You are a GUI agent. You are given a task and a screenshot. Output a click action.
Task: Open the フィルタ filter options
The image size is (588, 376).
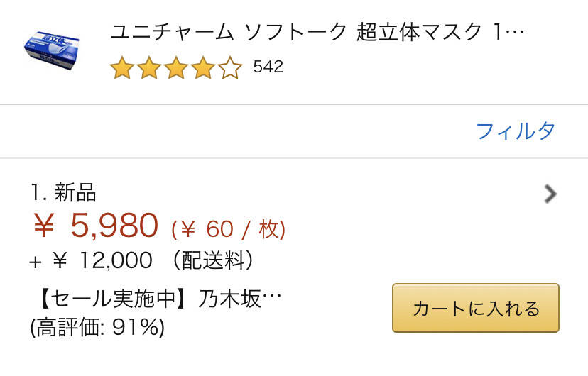point(516,131)
